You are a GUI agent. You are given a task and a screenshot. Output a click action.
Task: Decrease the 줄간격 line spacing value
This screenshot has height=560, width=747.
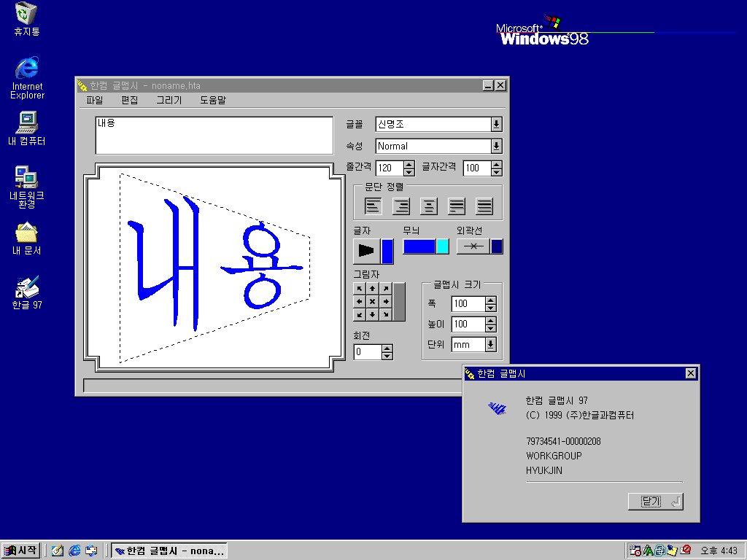[409, 172]
